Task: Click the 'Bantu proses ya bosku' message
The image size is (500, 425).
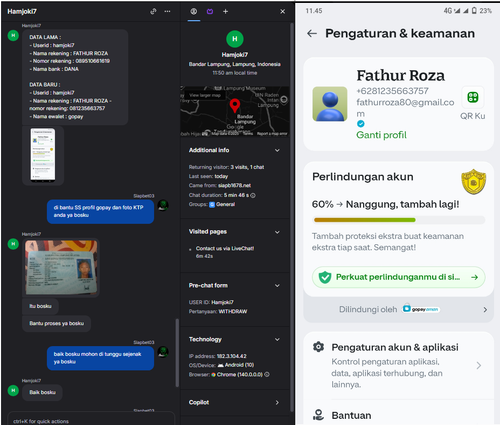Action: [x=56, y=324]
